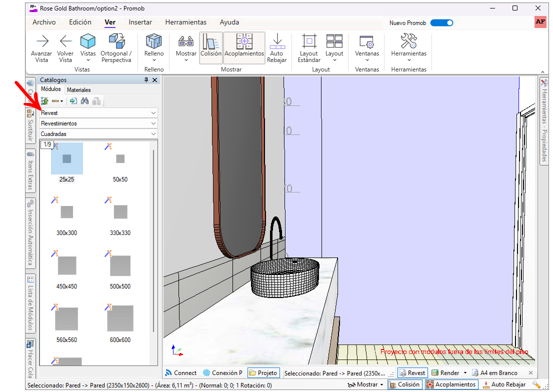Screen dimensions: 553x392
Task: Click the Avanzar Vista arrow icon
Action: coord(42,41)
